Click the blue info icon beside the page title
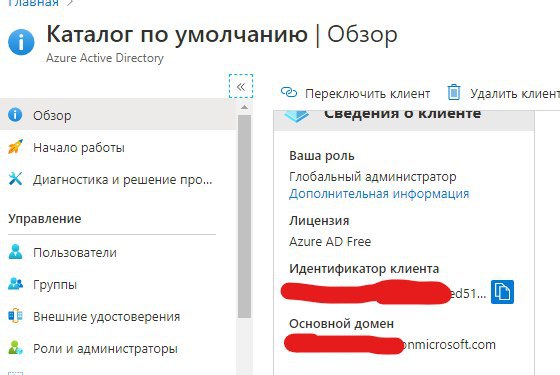The height and width of the screenshot is (375, 560). click(21, 42)
